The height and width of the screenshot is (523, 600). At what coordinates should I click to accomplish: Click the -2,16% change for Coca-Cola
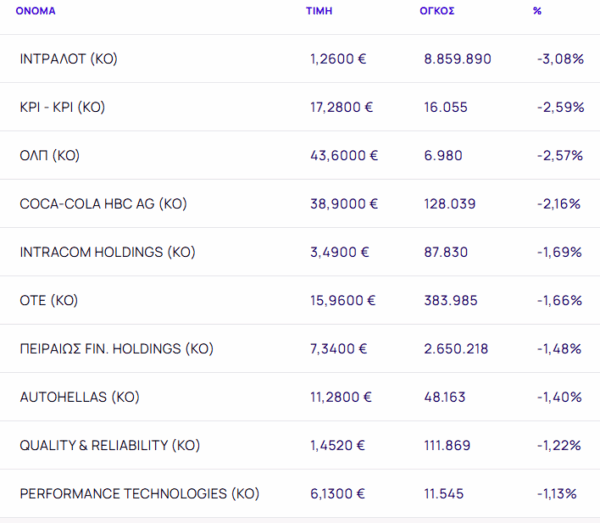559,204
